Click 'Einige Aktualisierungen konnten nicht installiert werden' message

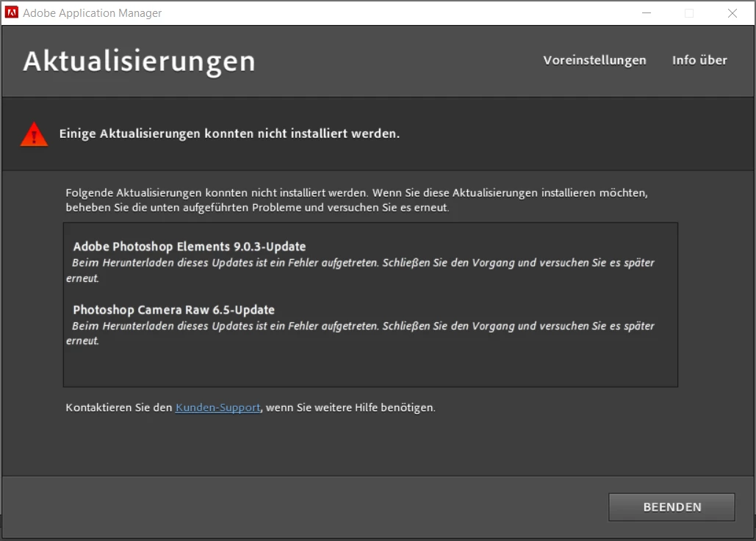click(229, 134)
